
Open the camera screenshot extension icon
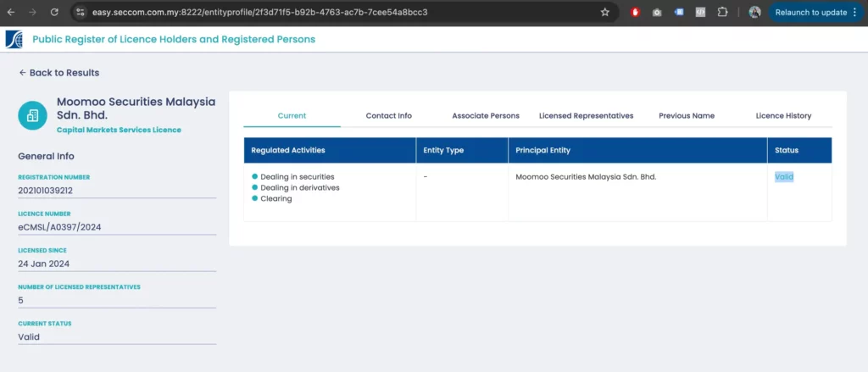pyautogui.click(x=657, y=12)
